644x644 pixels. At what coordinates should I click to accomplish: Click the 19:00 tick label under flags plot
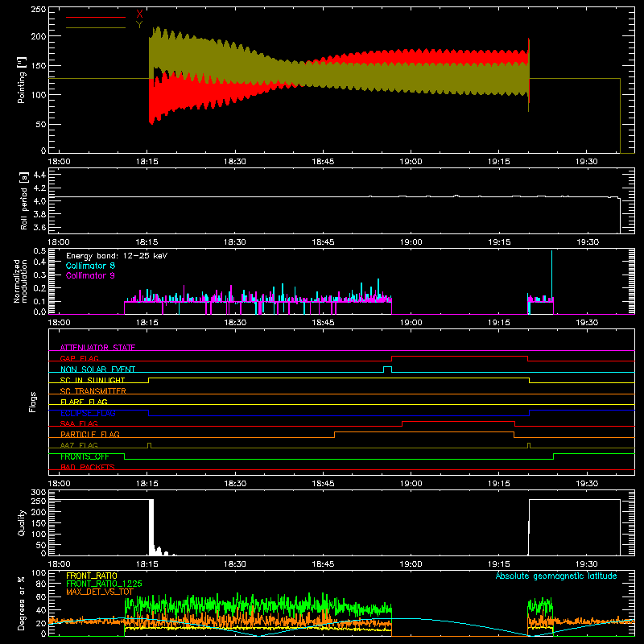point(411,484)
